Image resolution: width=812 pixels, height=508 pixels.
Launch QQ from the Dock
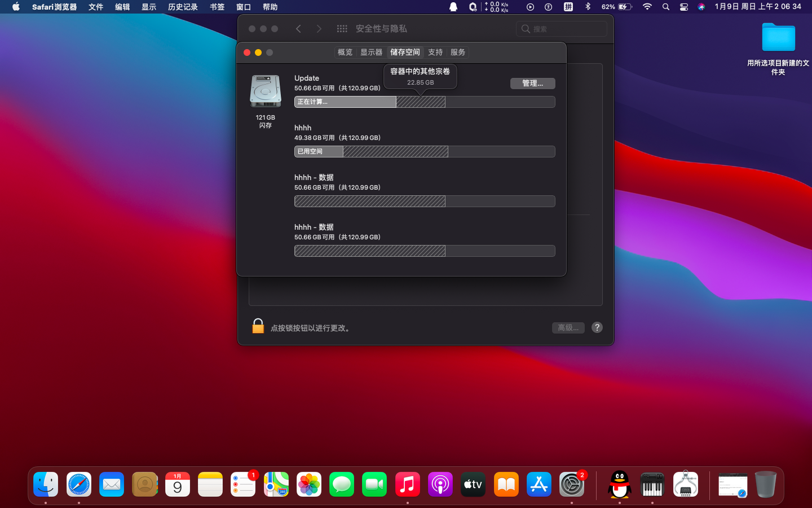click(619, 484)
